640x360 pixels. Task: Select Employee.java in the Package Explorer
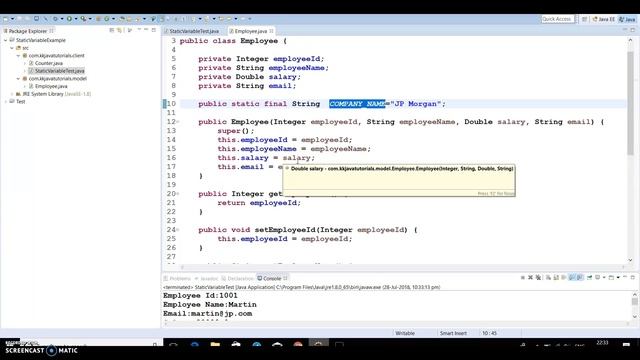tap(51, 86)
